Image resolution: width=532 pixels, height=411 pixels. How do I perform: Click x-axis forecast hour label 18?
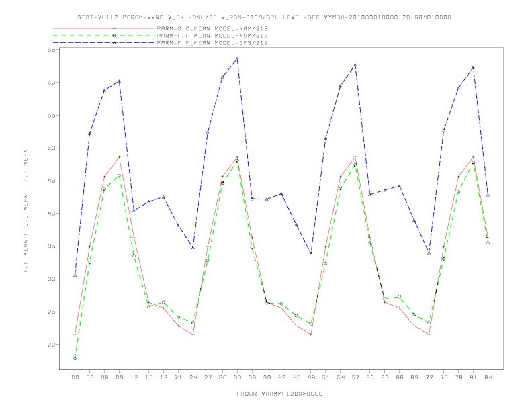pos(163,377)
